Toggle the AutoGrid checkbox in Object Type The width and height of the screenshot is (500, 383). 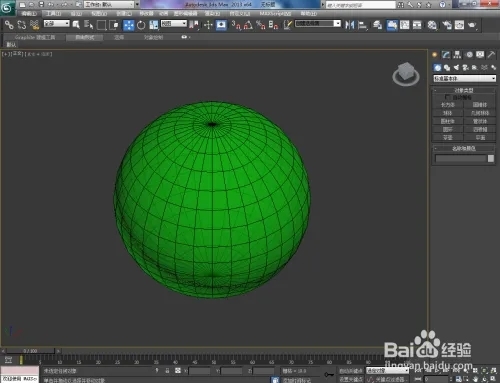[x=448, y=97]
